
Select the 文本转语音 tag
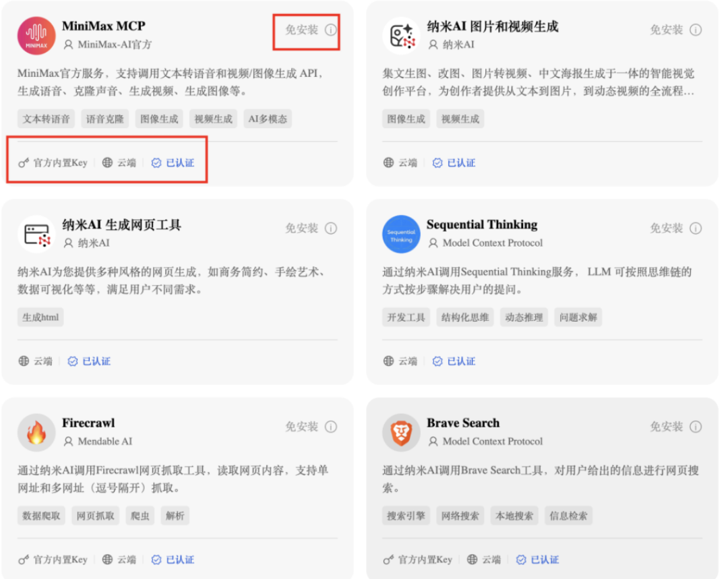(x=47, y=119)
